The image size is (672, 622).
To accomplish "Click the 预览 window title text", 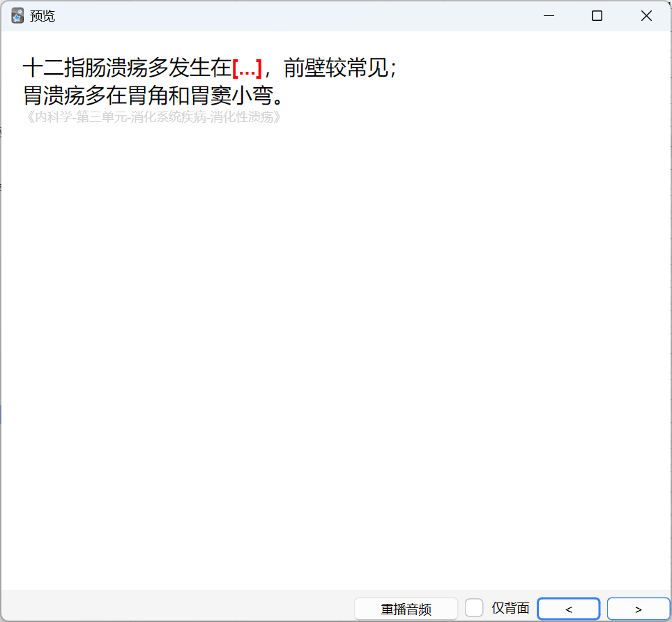I will [43, 16].
